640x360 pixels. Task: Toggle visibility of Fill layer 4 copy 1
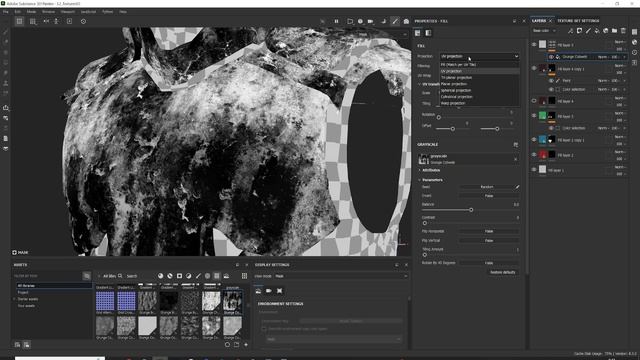point(534,68)
